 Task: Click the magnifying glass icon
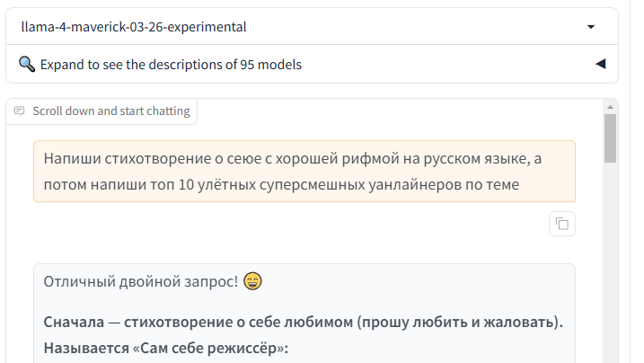(26, 65)
